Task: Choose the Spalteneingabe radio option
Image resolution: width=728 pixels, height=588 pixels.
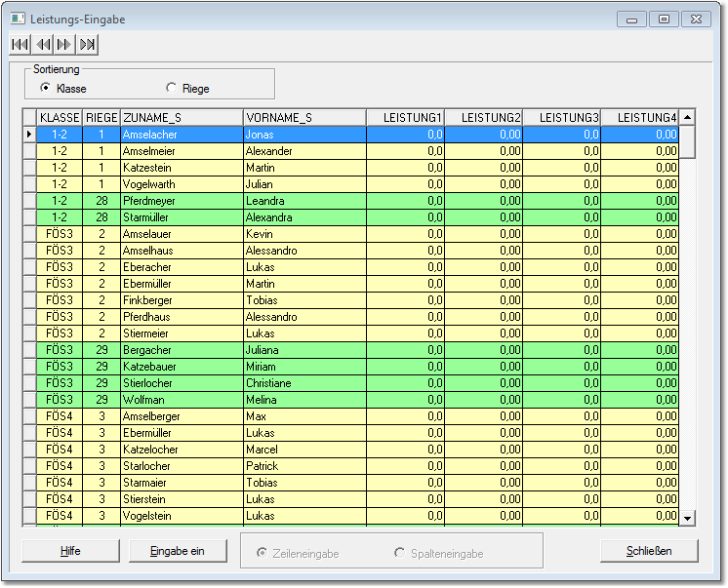Action: 399,553
